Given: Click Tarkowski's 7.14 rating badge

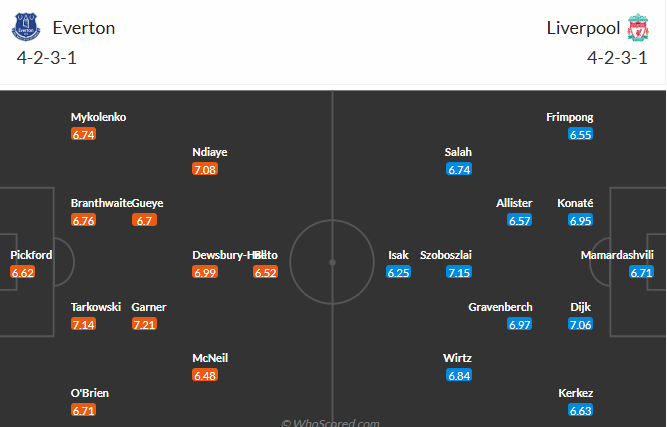Looking at the screenshot, I should pyautogui.click(x=83, y=324).
